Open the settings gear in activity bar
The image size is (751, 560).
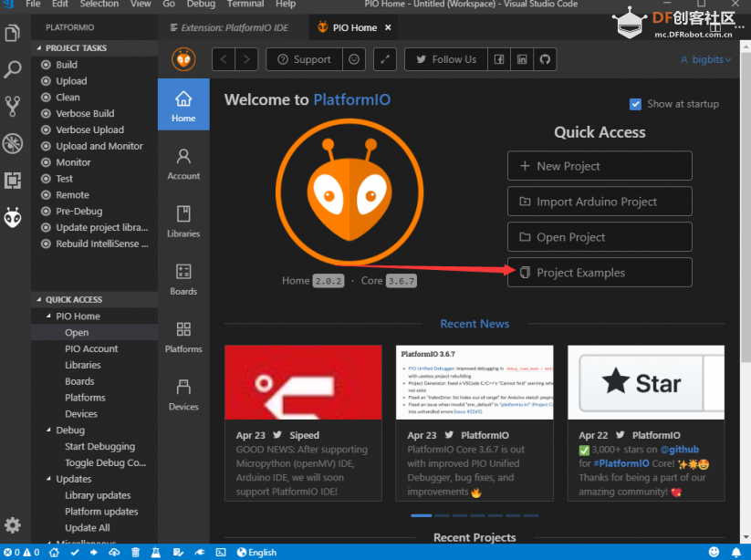point(13,525)
